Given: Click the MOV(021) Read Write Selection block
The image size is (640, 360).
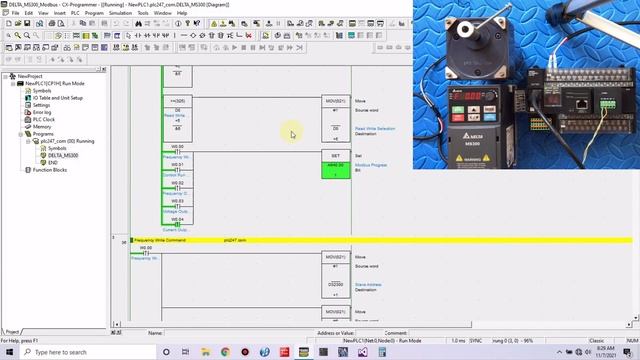Looking at the screenshot, I should point(336,119).
